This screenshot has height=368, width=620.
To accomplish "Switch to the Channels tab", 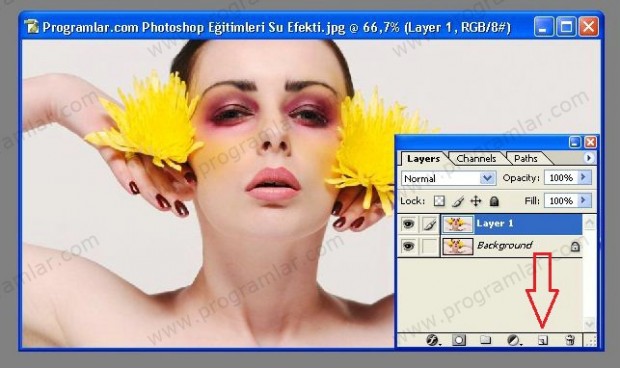I will (476, 159).
